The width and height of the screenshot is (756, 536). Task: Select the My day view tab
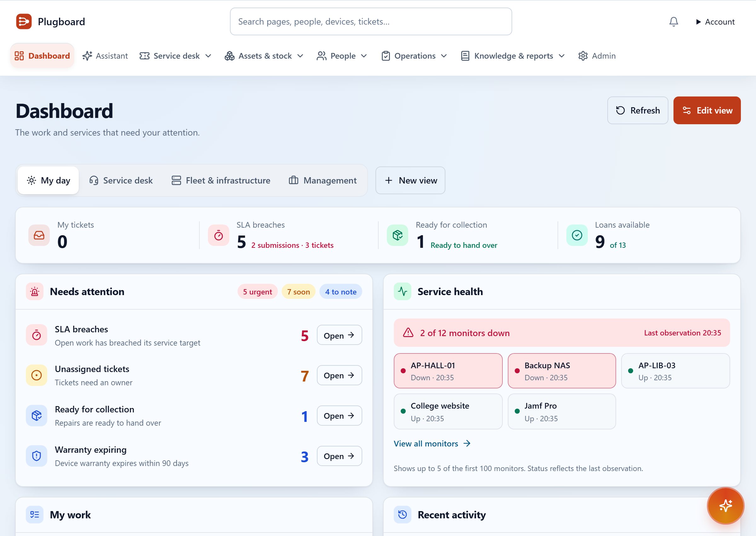pos(48,181)
